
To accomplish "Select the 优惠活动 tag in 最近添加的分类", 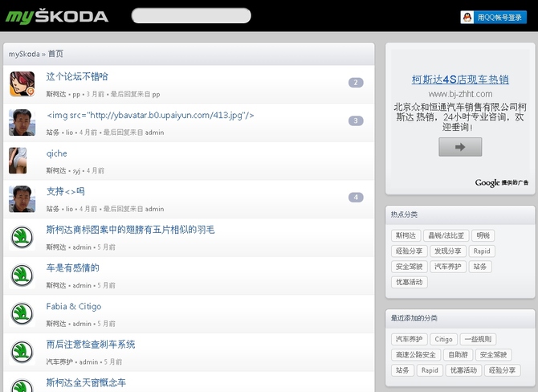I will point(463,370).
